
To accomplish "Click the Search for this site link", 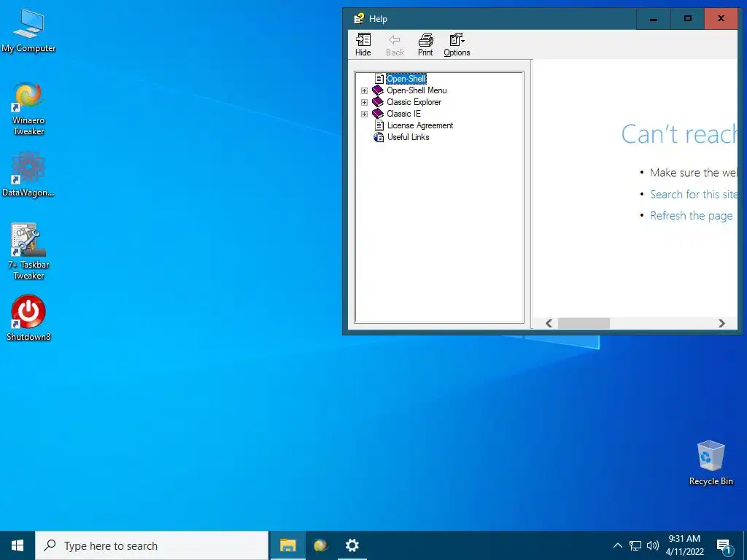I will 694,194.
